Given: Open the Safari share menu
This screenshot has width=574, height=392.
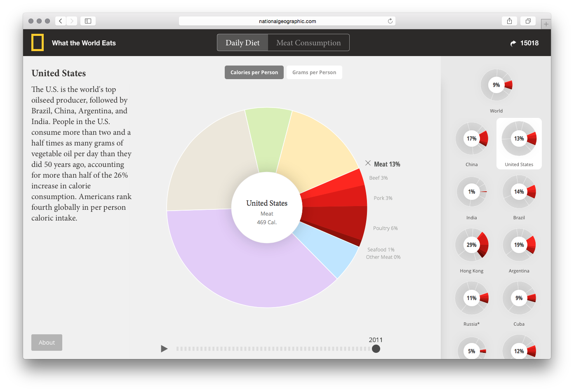Looking at the screenshot, I should click(509, 21).
